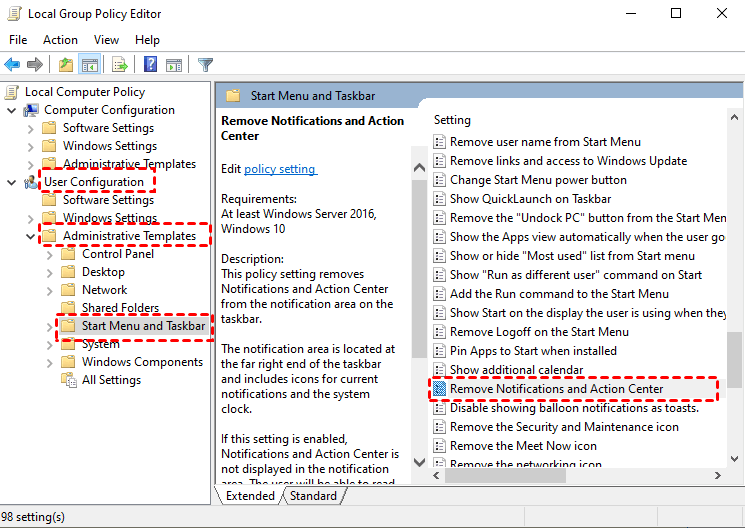Click the Forward arrow toolbar icon

(x=35, y=64)
